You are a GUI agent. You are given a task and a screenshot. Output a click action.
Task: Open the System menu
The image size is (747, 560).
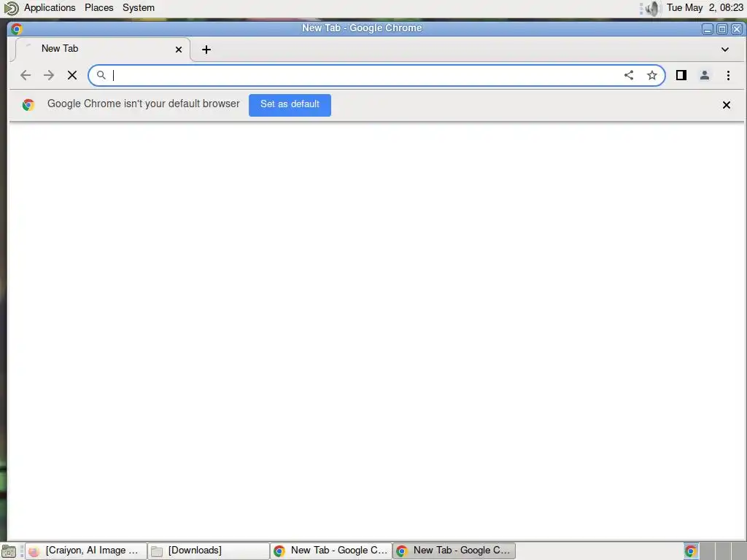point(138,7)
